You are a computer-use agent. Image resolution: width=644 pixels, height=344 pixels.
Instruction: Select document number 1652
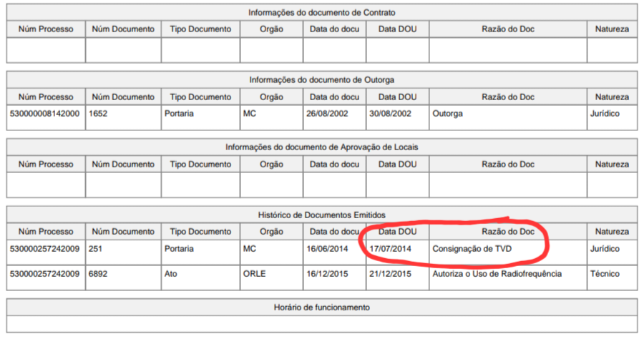point(98,114)
